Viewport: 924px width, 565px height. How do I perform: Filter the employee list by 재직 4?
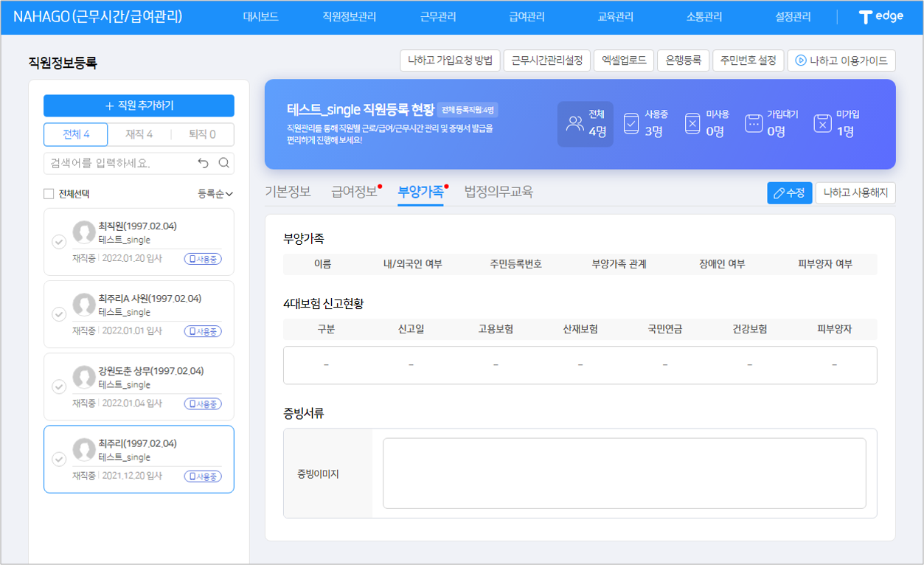[x=139, y=134]
